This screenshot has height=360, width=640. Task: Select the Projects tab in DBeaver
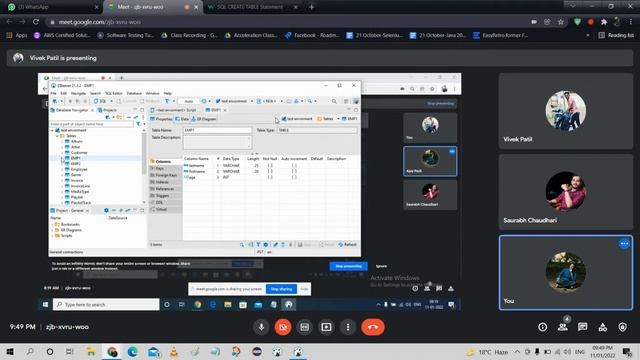point(107,110)
